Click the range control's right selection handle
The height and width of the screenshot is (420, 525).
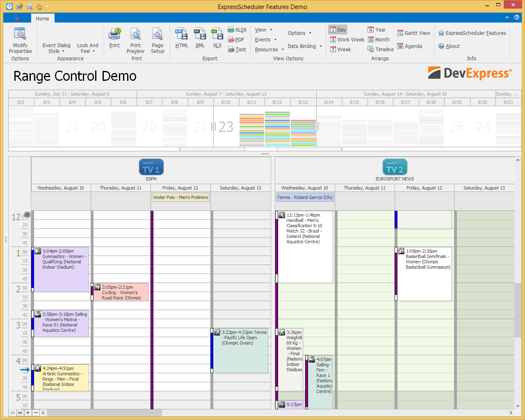click(x=316, y=126)
